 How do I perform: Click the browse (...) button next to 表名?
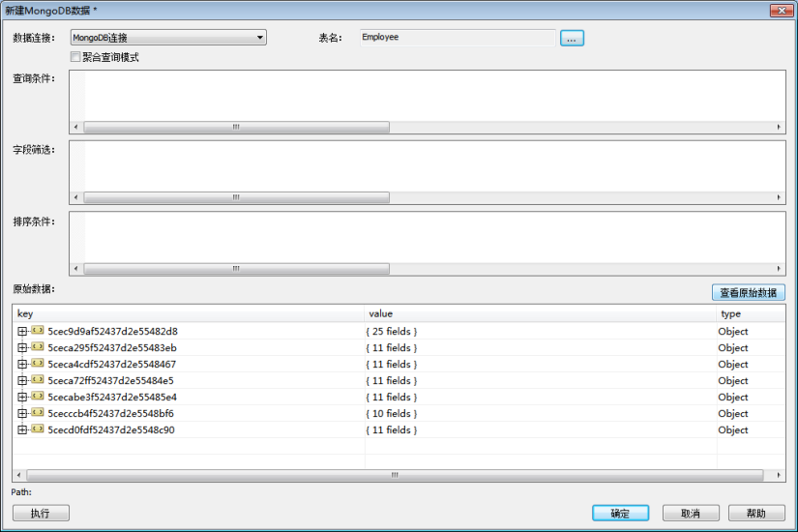point(572,38)
